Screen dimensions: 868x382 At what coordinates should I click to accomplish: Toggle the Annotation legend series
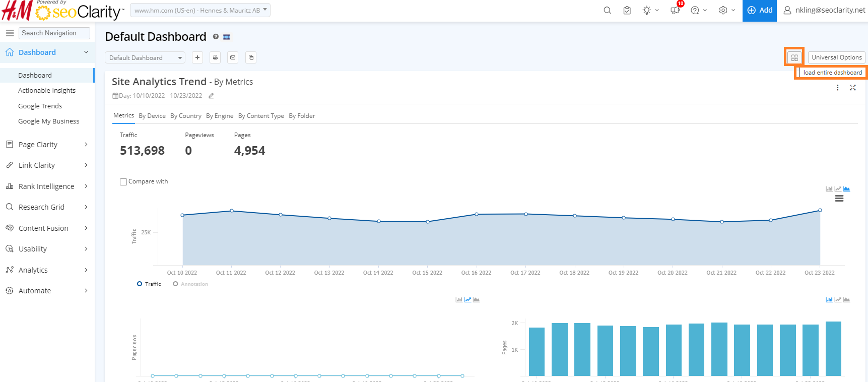point(190,284)
